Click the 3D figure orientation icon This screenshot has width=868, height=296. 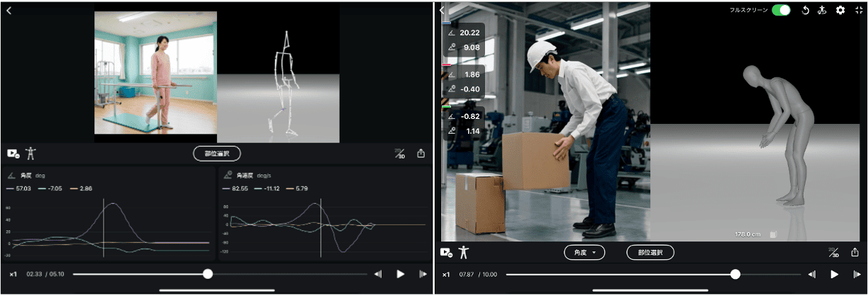[823, 11]
